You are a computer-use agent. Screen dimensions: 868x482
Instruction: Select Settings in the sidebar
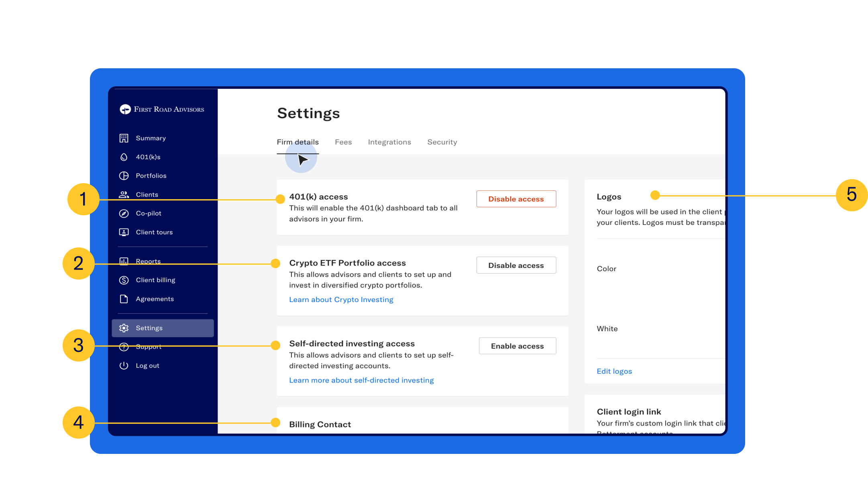coord(163,328)
